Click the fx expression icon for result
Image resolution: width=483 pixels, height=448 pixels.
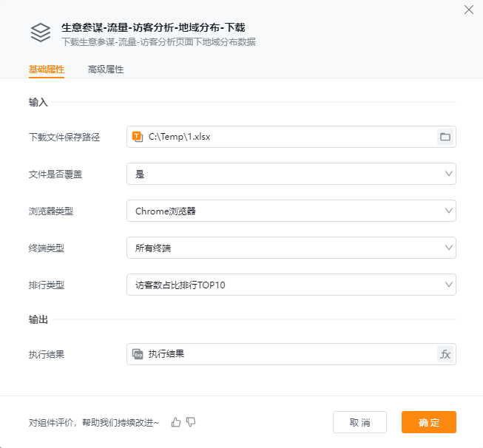click(x=445, y=354)
